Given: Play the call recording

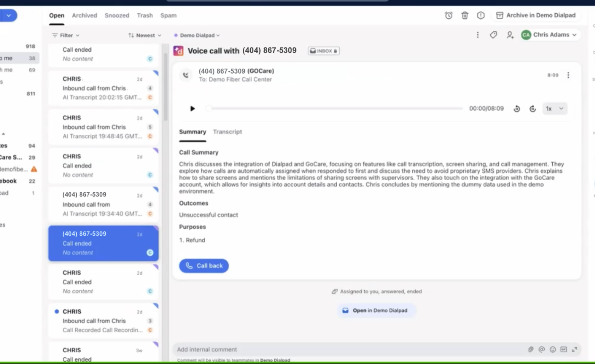Looking at the screenshot, I should point(192,109).
